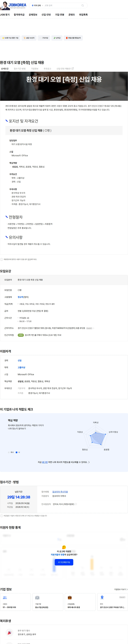128x644 pixels.
Task: Switch to the 추천공고 tab
Action: (47, 69)
